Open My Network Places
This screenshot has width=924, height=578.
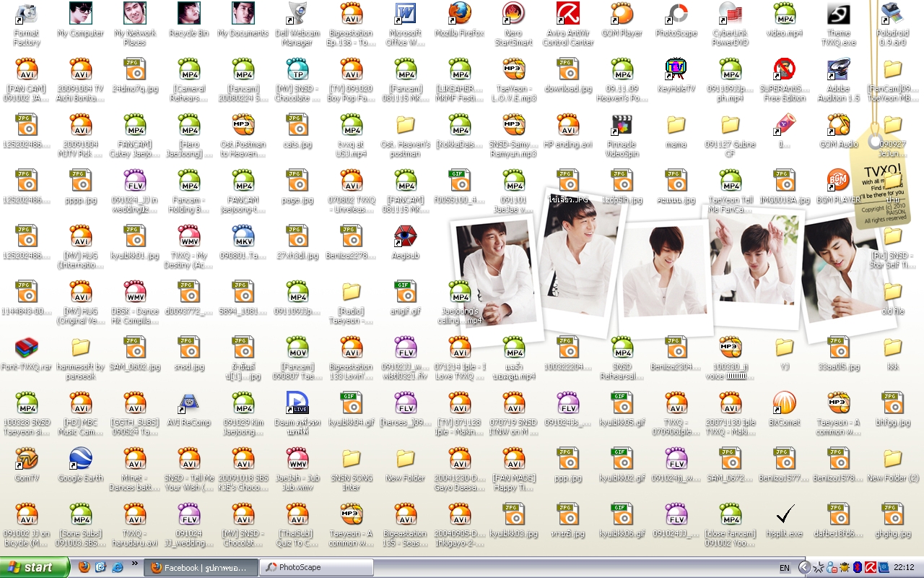135,13
